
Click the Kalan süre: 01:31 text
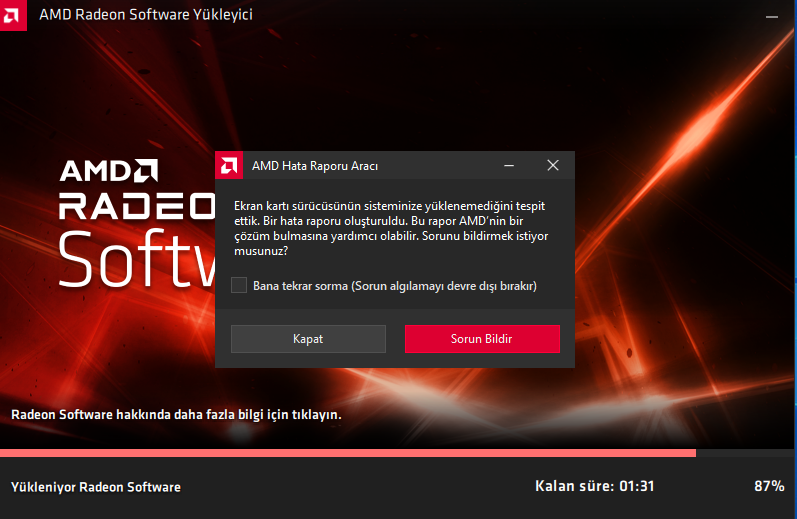[595, 486]
